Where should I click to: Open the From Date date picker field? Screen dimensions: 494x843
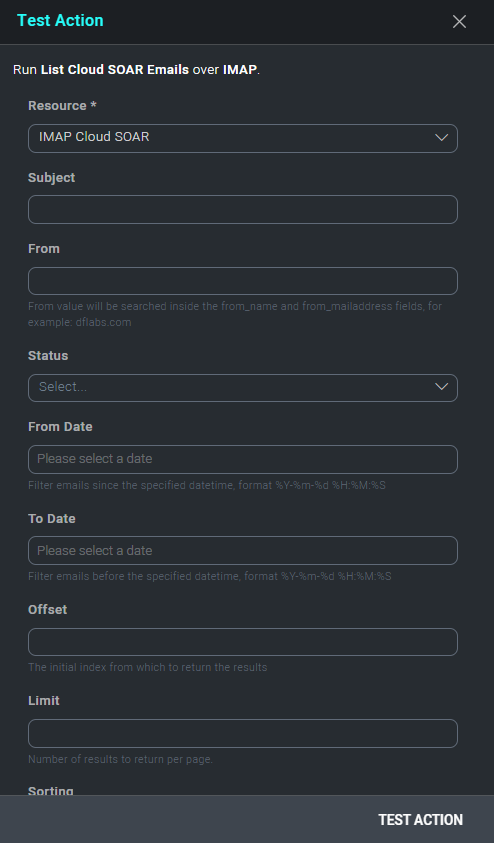pos(242,459)
